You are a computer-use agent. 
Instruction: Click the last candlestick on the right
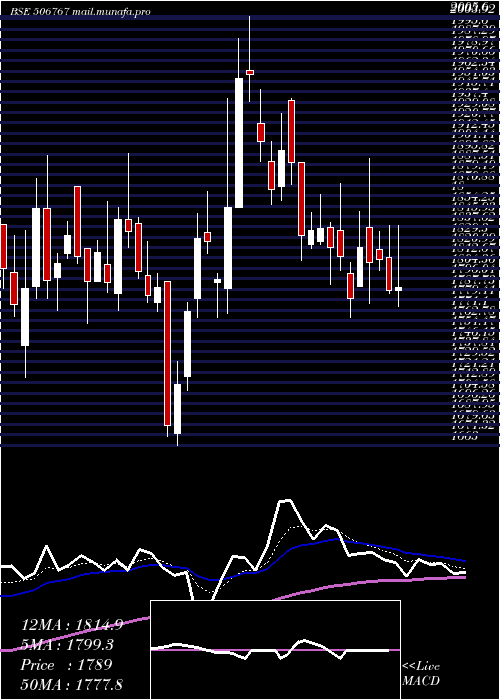tap(398, 289)
